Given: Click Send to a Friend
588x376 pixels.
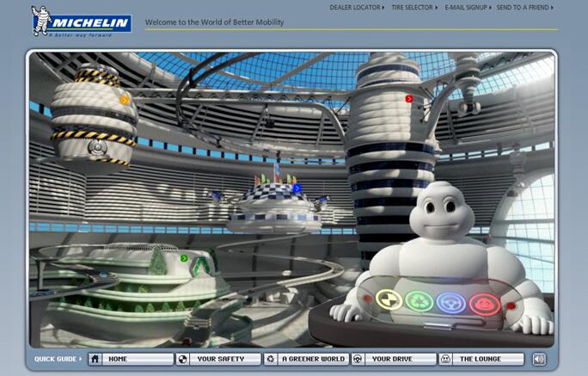Looking at the screenshot, I should (524, 8).
